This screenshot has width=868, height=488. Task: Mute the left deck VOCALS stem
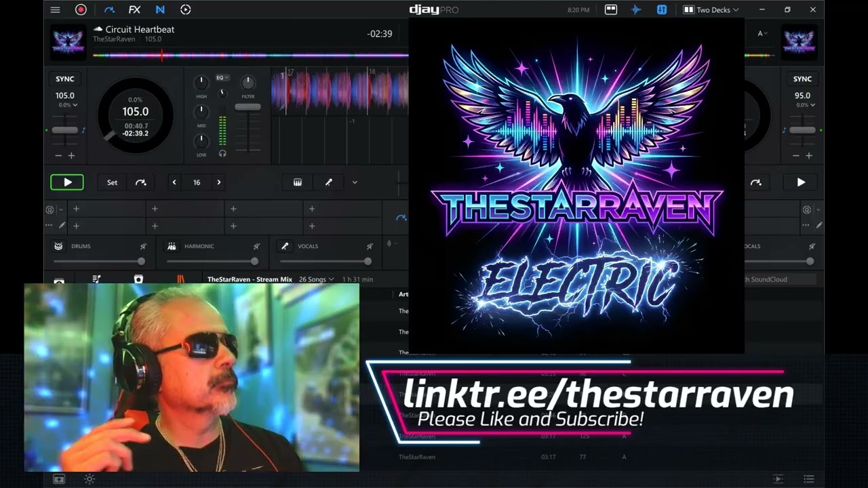370,246
